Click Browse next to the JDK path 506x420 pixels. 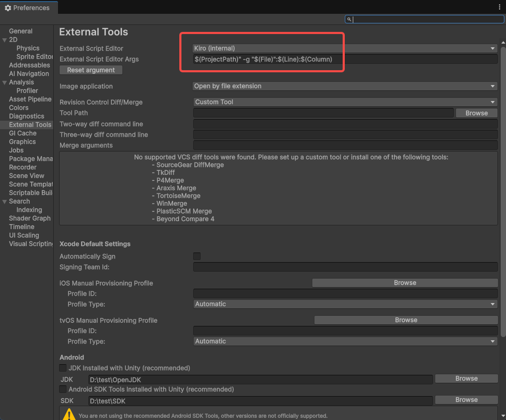point(466,379)
